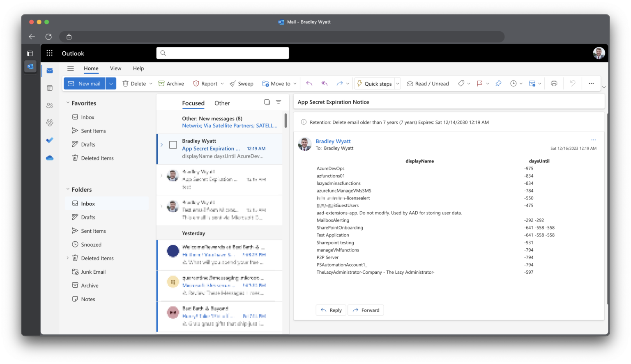Toggle the hamburger navigation pane
This screenshot has height=364, width=631.
[71, 69]
